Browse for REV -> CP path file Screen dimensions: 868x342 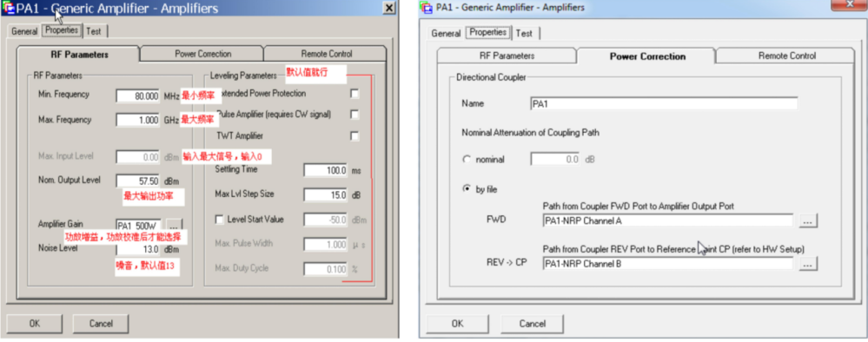click(808, 264)
